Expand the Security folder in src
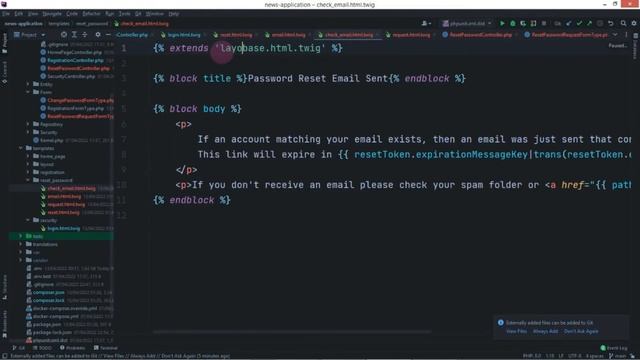 coord(28,132)
